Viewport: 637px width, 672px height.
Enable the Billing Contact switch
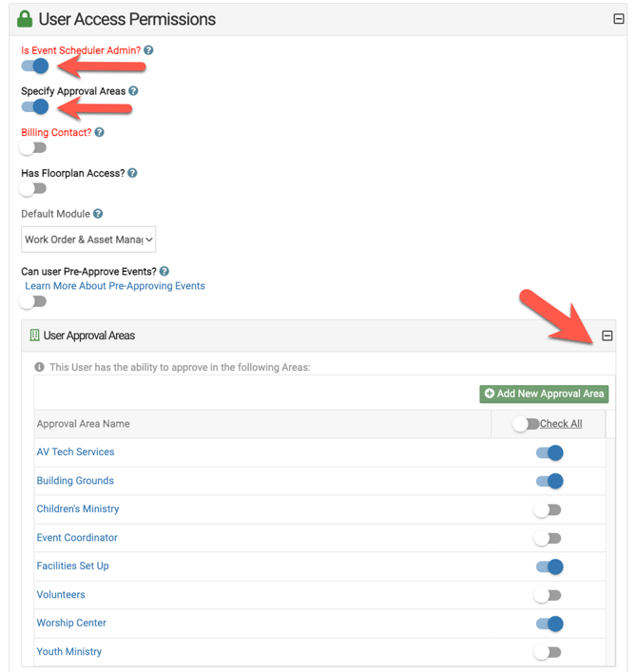pyautogui.click(x=33, y=148)
